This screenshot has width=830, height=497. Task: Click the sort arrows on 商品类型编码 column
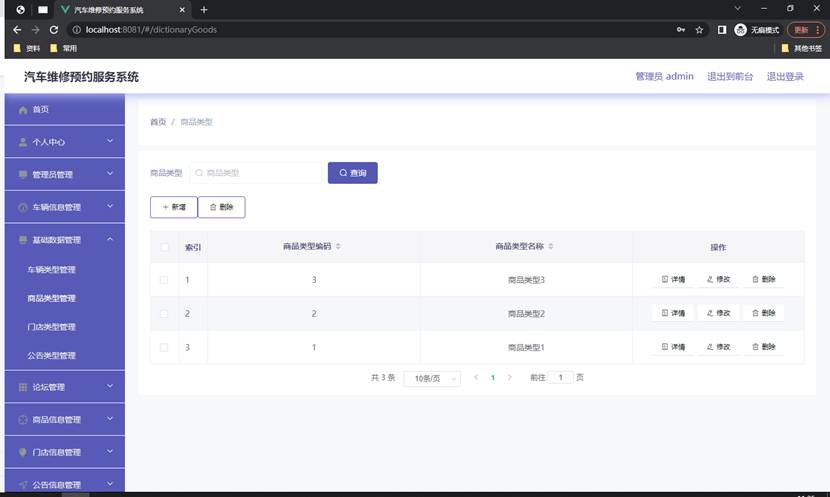pos(338,246)
